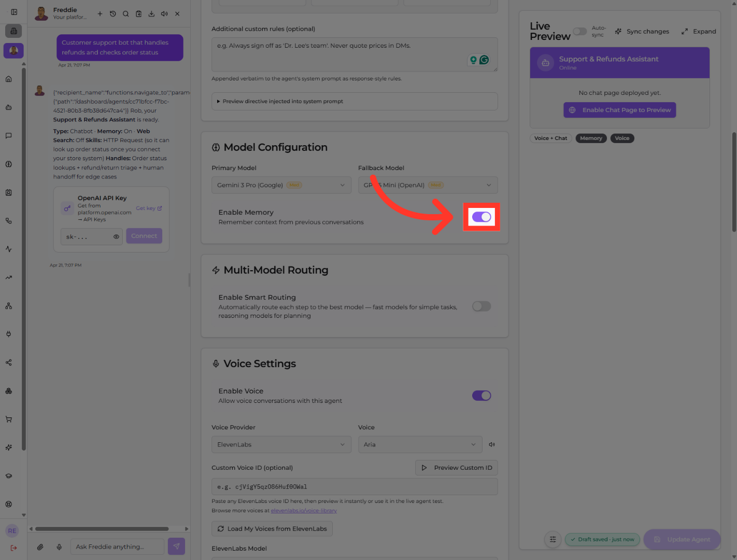Click the Additional custom rules text area
737x560 pixels.
click(x=355, y=54)
